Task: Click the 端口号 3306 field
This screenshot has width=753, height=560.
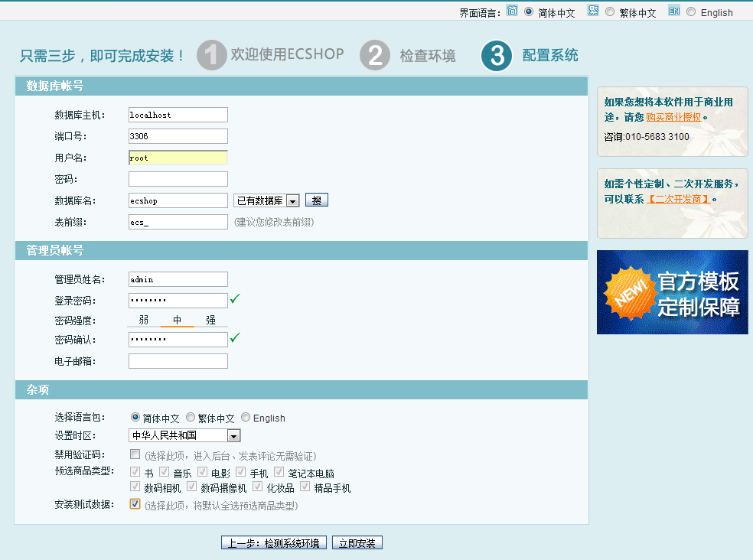Action: 178,136
